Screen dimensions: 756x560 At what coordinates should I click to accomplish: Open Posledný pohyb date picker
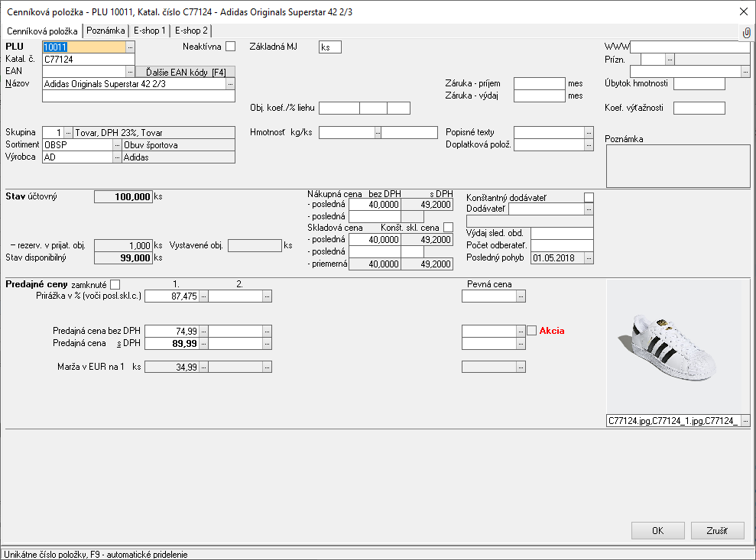click(x=589, y=257)
